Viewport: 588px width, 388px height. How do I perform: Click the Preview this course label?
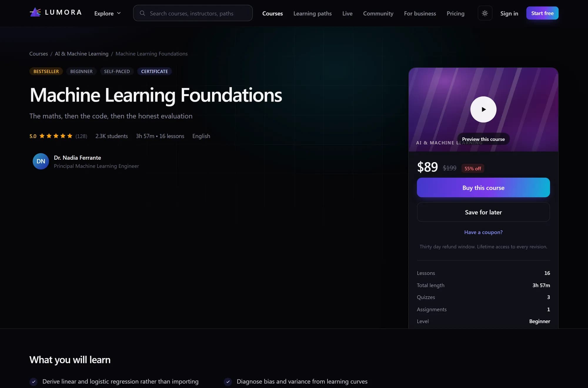pos(483,139)
